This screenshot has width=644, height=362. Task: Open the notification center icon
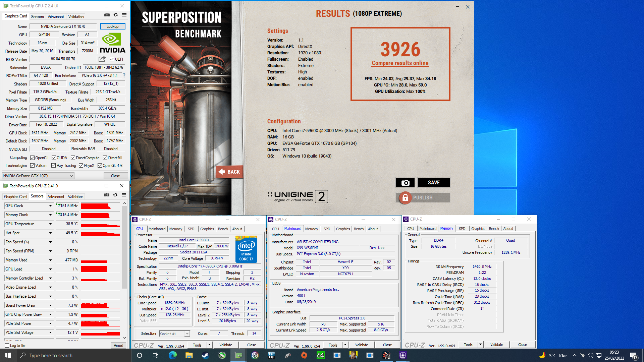(634, 356)
